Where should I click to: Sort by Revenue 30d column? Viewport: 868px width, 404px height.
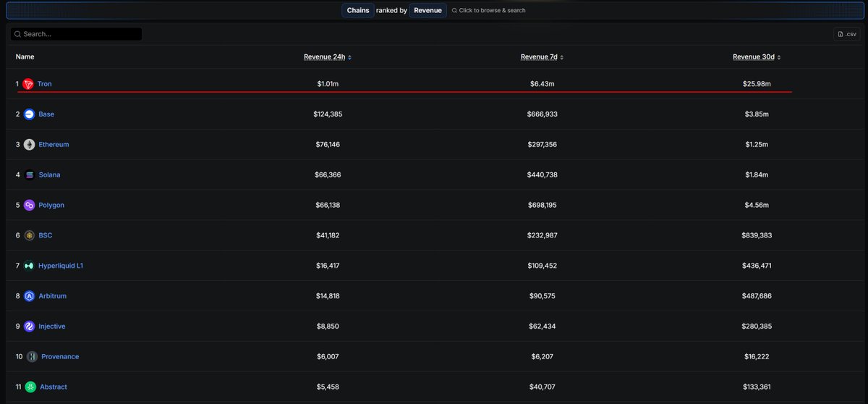pos(757,57)
